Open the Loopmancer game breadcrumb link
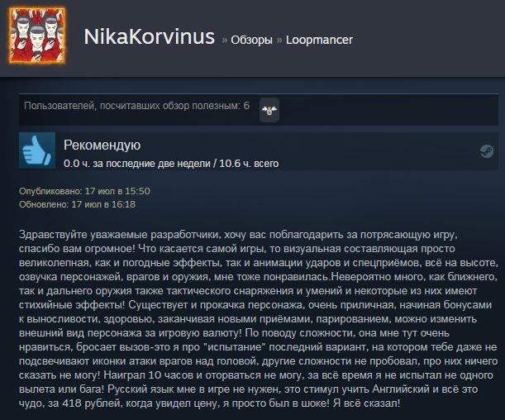The height and width of the screenshot is (420, 505). click(319, 40)
